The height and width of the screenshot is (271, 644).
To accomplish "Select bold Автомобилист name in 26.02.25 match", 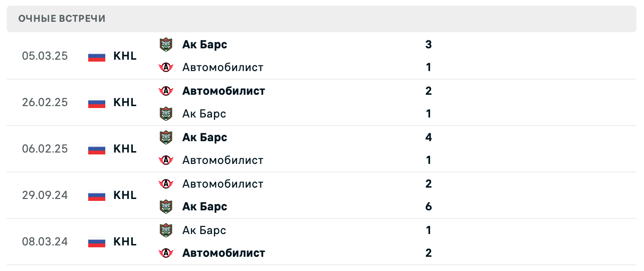I will tap(223, 91).
